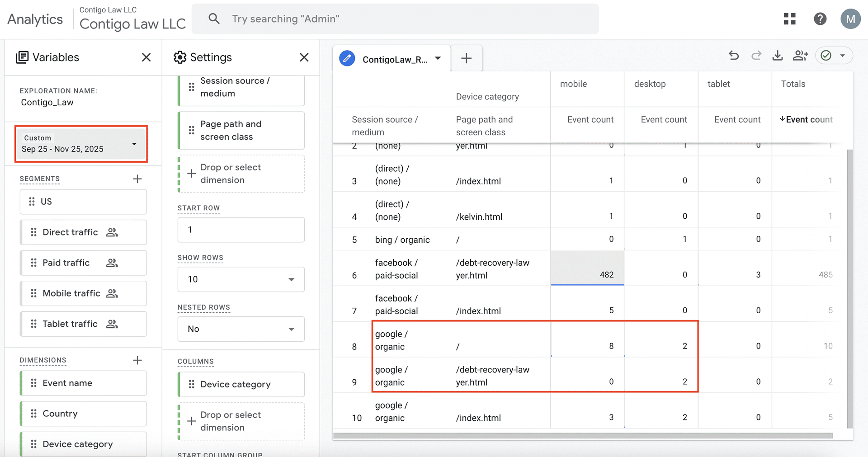
Task: Click the undo arrow icon
Action: (734, 56)
